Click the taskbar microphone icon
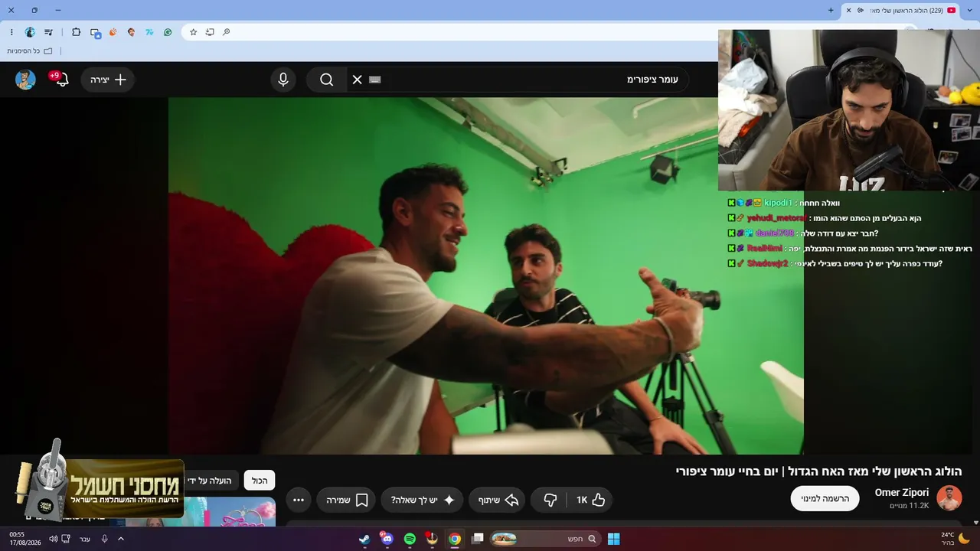Screen dimensions: 980x551 pos(104,539)
